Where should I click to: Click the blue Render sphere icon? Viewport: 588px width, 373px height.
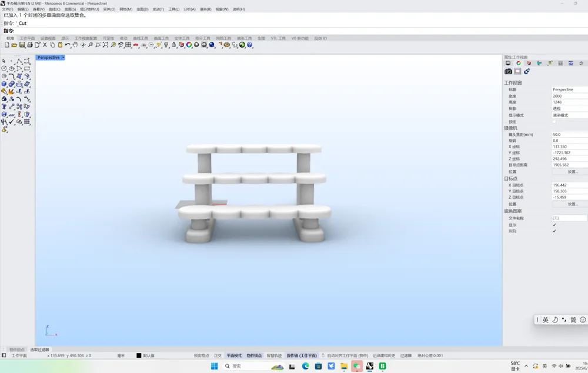pos(212,45)
